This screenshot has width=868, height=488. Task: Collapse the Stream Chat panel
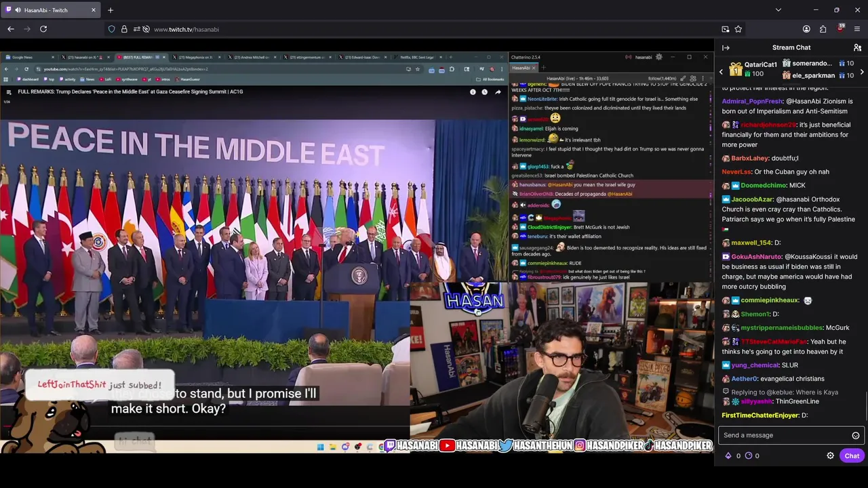726,47
